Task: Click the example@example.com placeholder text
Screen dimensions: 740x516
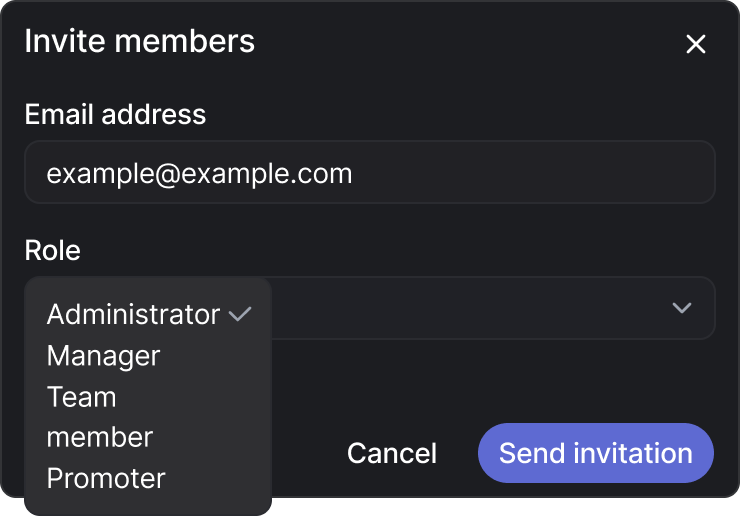Action: pos(200,173)
